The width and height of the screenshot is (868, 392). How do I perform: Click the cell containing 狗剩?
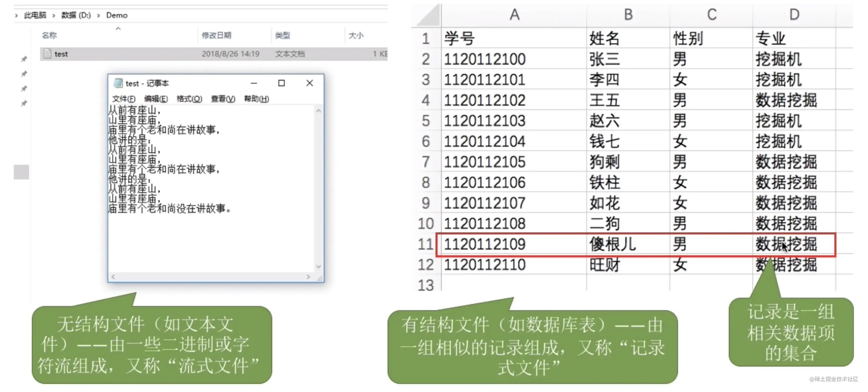coord(628,162)
